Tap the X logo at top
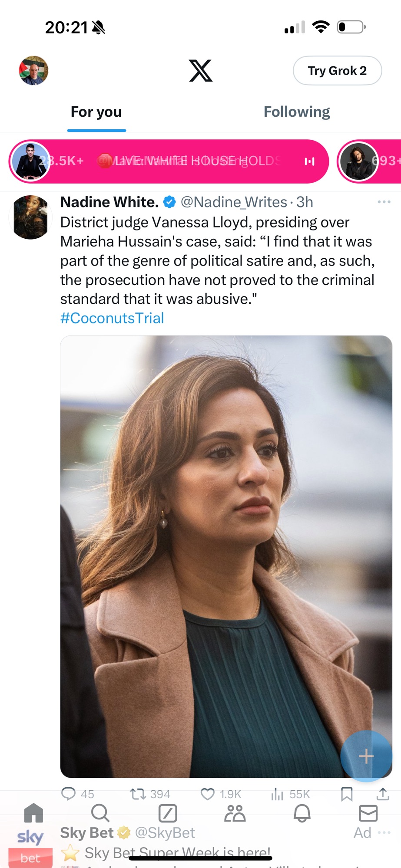 click(x=201, y=70)
